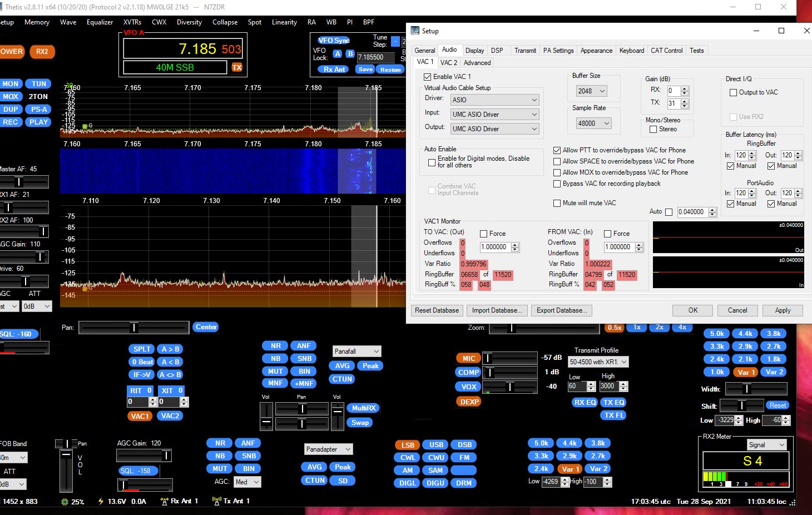Check Force under TO VAC (Out)
The height and width of the screenshot is (515, 812).
click(x=484, y=234)
